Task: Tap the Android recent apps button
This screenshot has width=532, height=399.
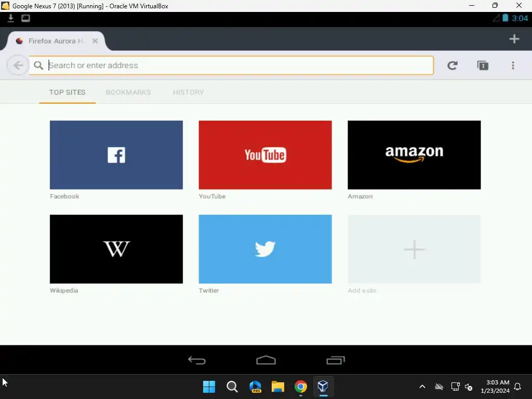Action: [336, 360]
